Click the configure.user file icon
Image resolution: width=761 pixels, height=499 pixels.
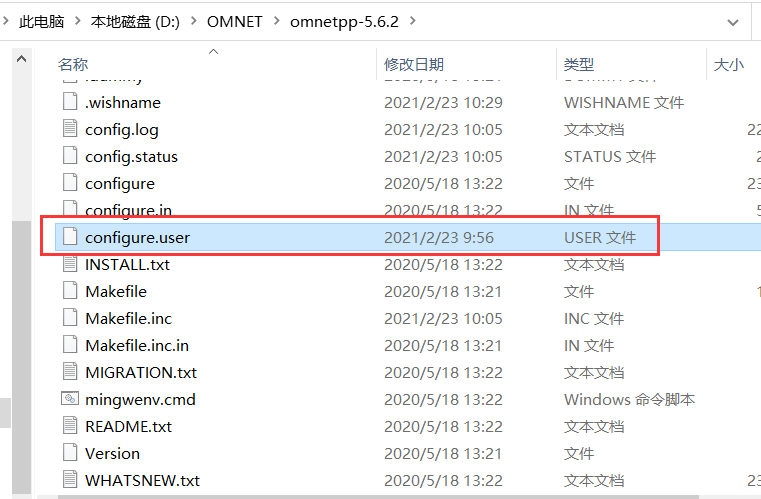click(70, 237)
